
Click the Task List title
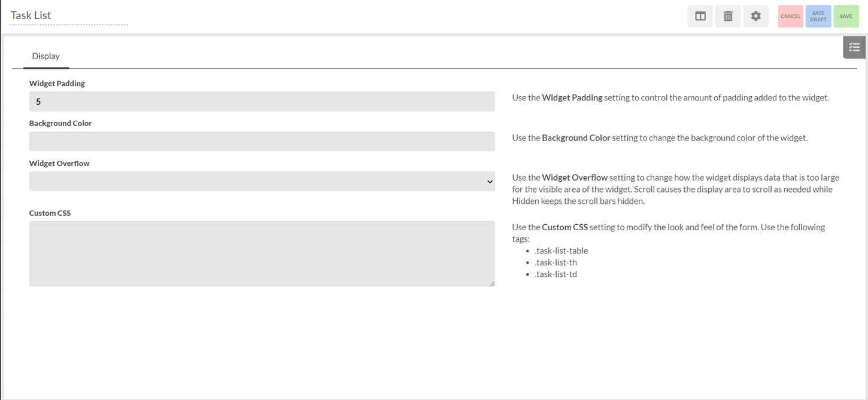point(31,15)
